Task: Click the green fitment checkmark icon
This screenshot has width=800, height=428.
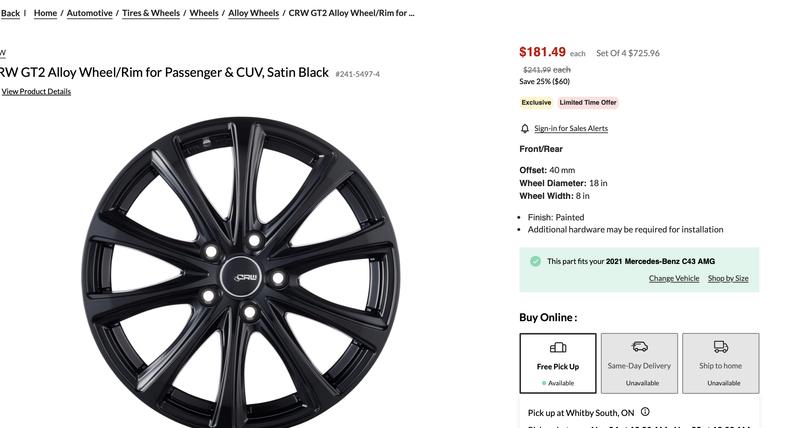Action: [x=536, y=261]
